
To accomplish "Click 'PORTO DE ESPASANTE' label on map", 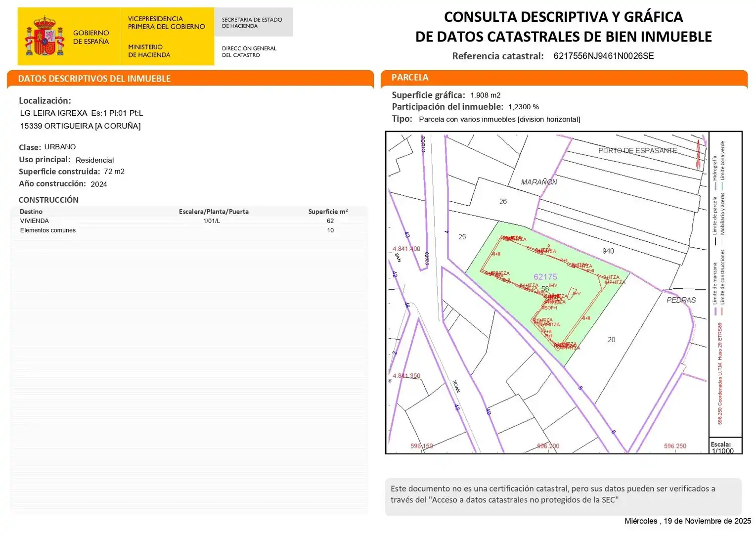I will pos(637,150).
